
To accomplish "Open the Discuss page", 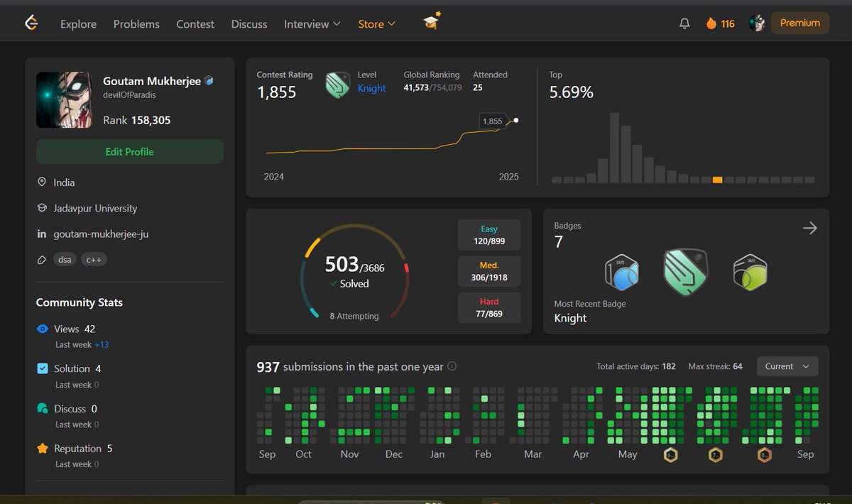I will click(249, 24).
